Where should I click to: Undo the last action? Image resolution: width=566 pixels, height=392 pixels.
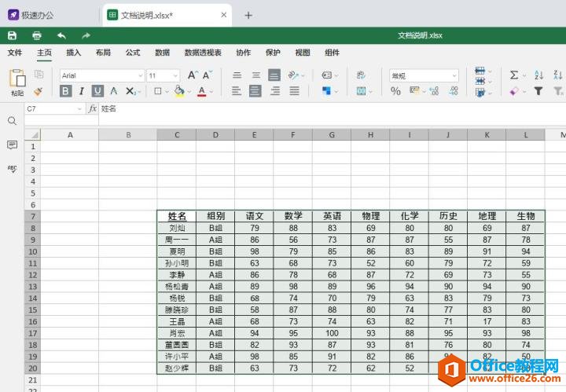pyautogui.click(x=61, y=35)
